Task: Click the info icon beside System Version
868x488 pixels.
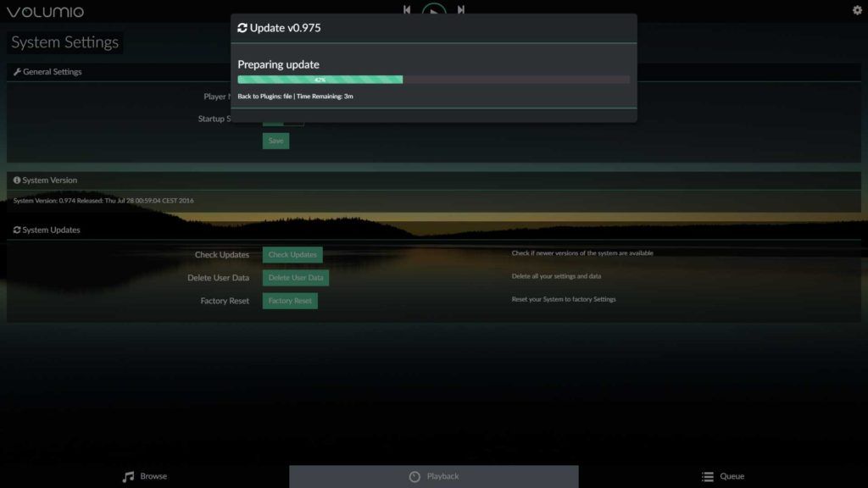Action: click(x=17, y=180)
